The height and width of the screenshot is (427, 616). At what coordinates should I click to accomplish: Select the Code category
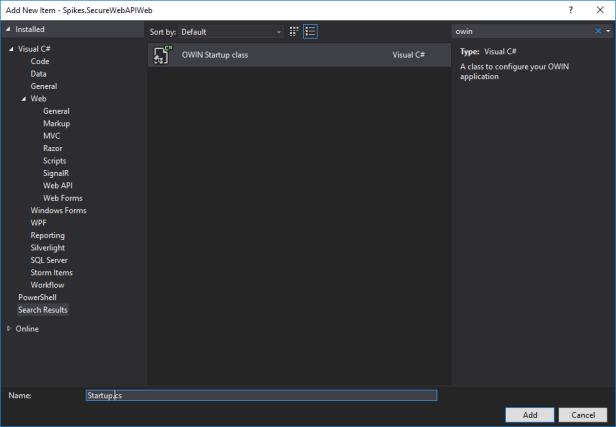click(40, 61)
